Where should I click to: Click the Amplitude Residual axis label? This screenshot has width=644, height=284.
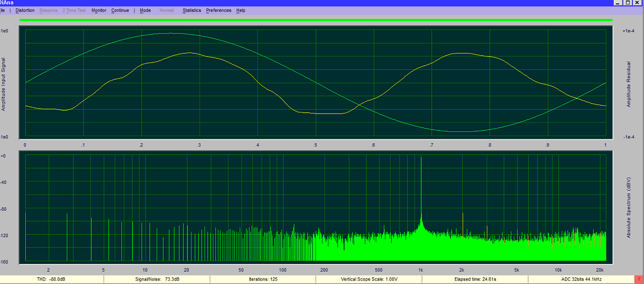pyautogui.click(x=628, y=84)
